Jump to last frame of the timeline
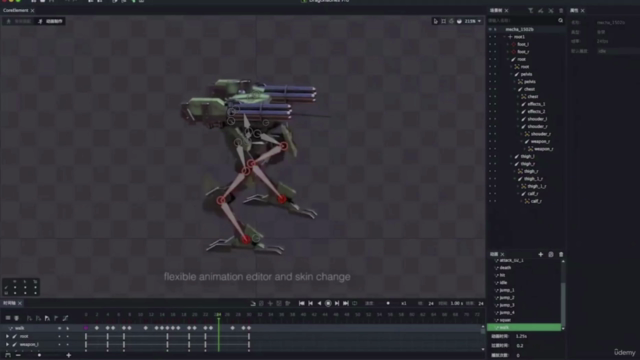 346,303
